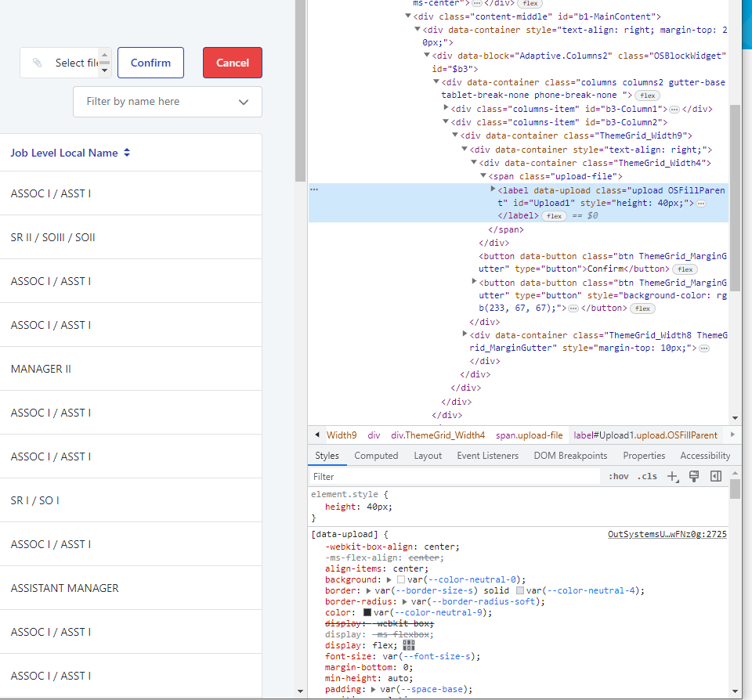Open the flexbox editor icon beside display: flex
Viewport: 752px width, 700px height.
coord(409,645)
